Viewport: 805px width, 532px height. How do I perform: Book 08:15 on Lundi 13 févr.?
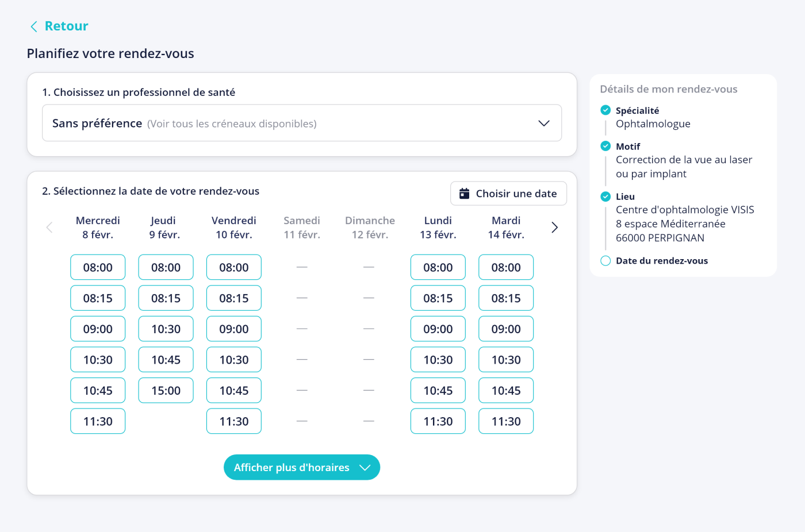click(x=438, y=298)
